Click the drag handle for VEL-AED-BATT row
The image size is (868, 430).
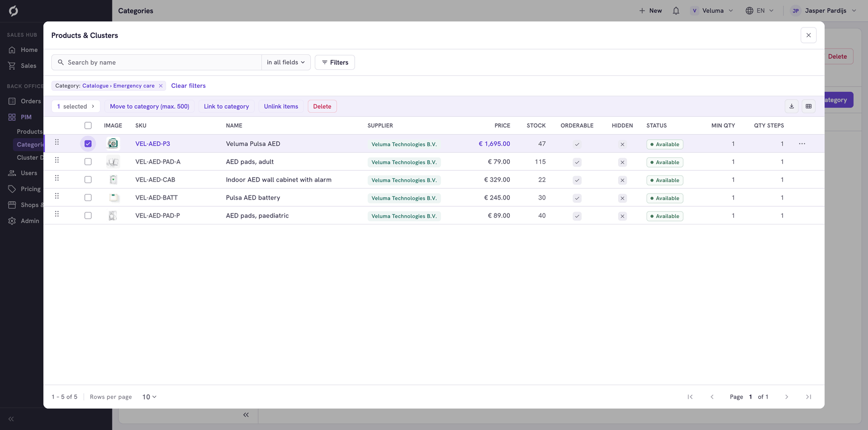[x=57, y=196]
